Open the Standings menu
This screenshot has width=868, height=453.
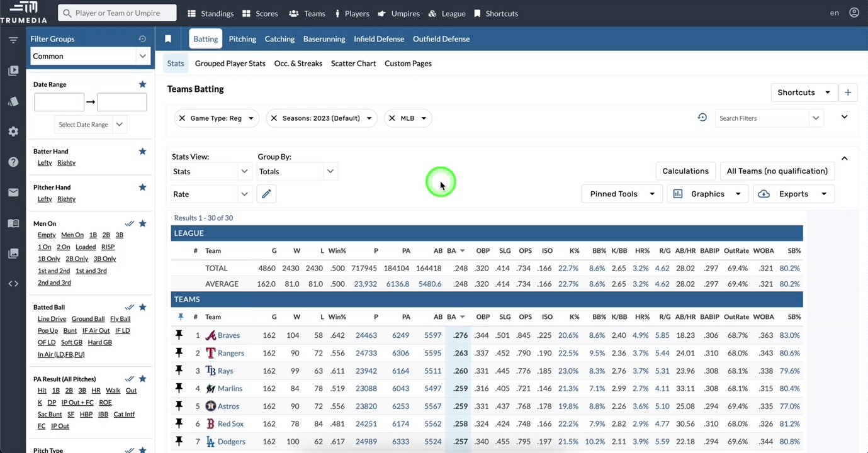click(211, 13)
